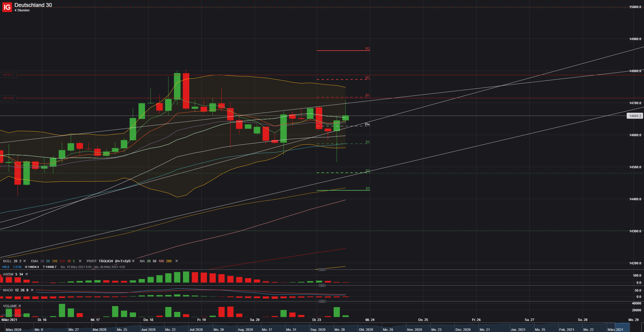The height and width of the screenshot is (332, 644).
Task: Click the EMA 200 period value
Action: [x=62, y=261]
